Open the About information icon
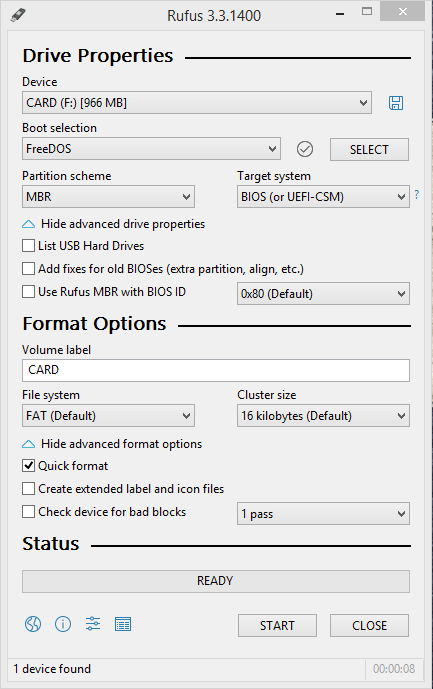Image resolution: width=433 pixels, height=689 pixels. 63,624
